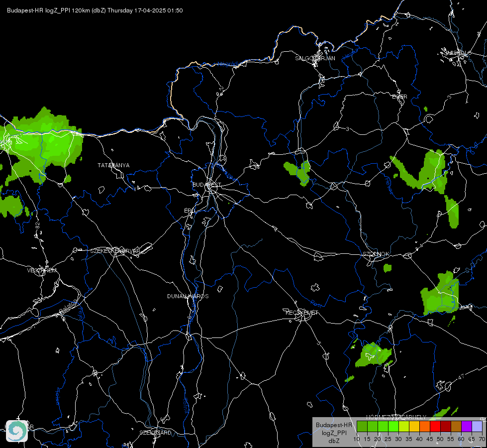Click the Balaton lake label

click(67, 306)
